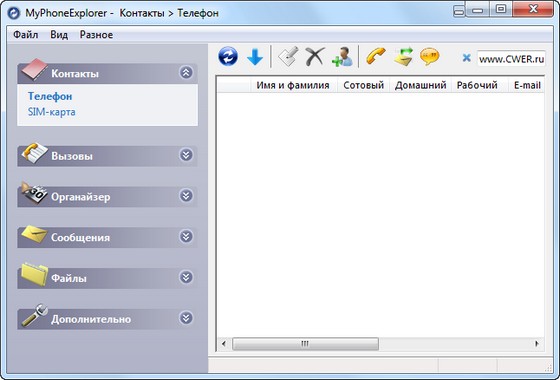560x380 pixels.
Task: Click the Файлы section header label
Action: 69,278
